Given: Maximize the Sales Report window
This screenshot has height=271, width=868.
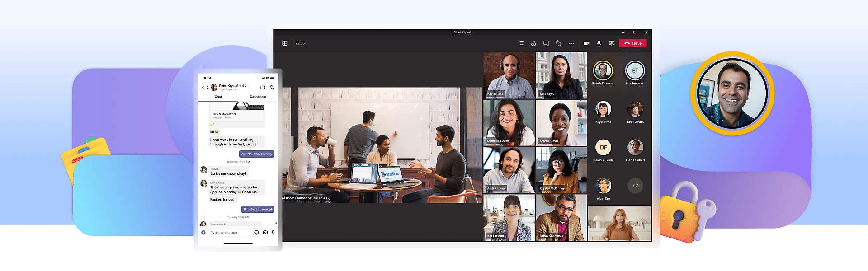Looking at the screenshot, I should [x=635, y=32].
